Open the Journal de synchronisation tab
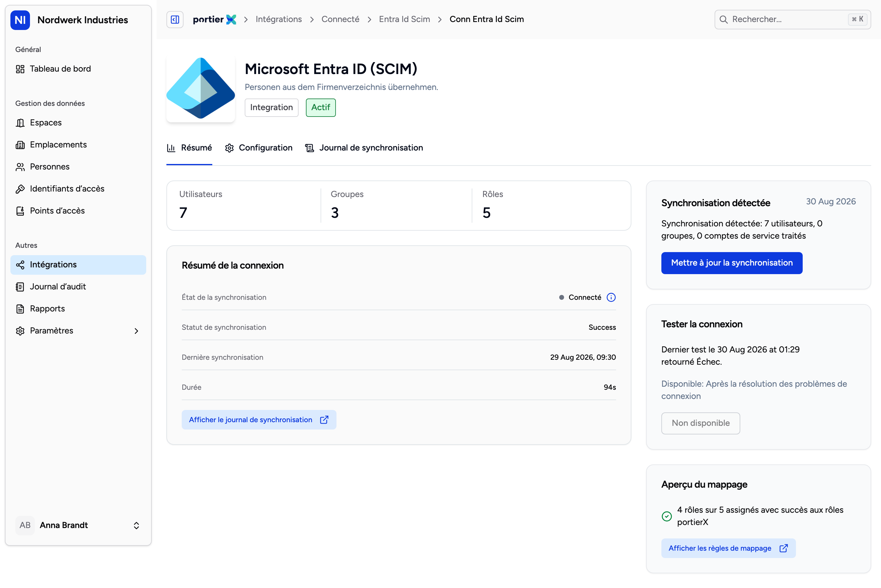 click(364, 148)
